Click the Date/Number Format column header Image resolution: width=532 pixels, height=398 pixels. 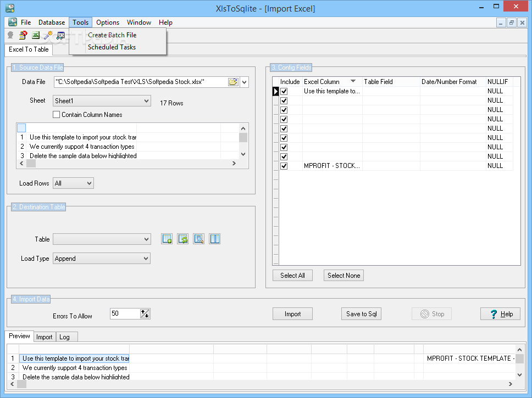453,82
